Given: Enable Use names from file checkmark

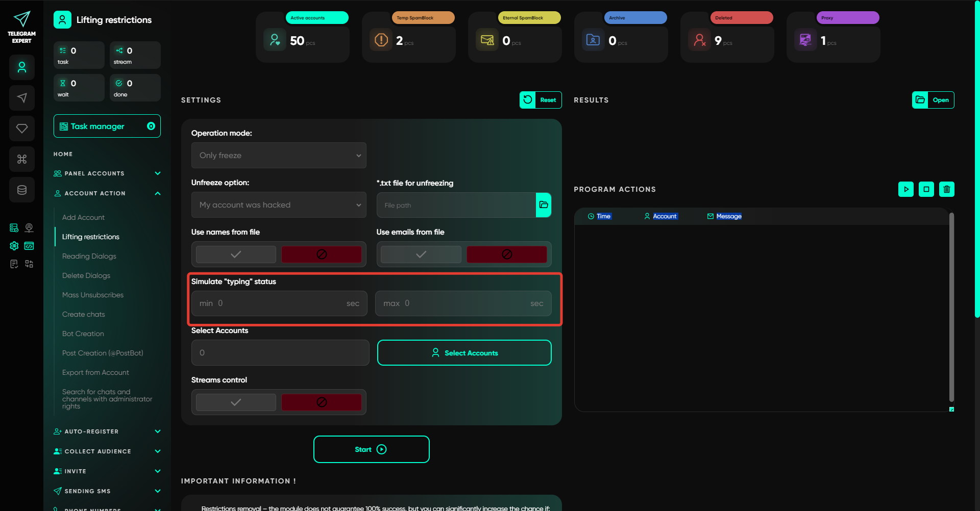Looking at the screenshot, I should tap(236, 254).
